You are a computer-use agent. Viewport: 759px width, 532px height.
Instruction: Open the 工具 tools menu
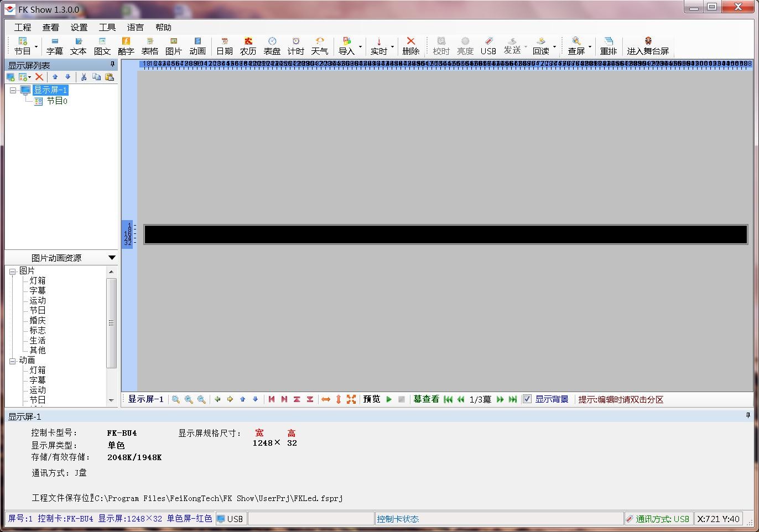coord(107,27)
